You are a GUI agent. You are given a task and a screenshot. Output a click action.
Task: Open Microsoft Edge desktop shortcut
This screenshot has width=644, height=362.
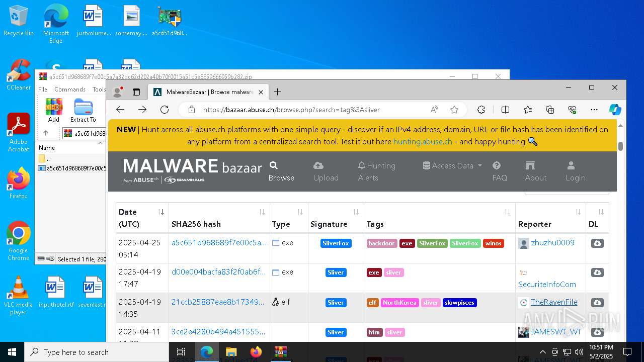56,24
